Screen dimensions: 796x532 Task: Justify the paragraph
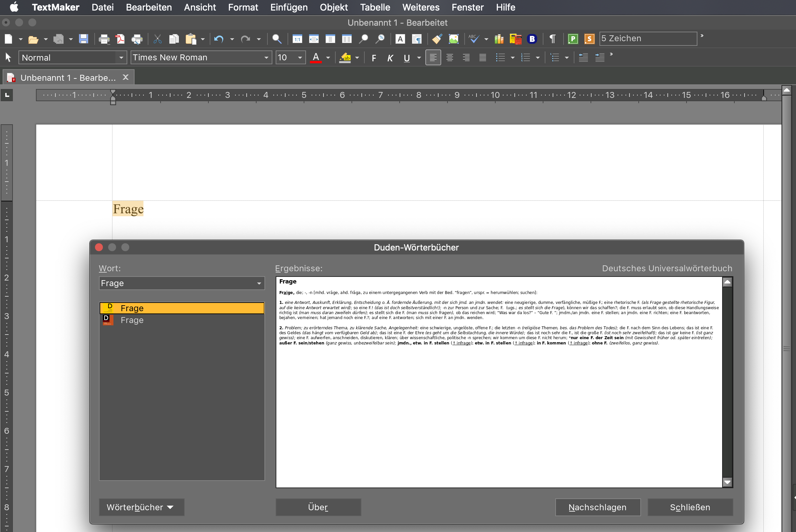click(483, 58)
